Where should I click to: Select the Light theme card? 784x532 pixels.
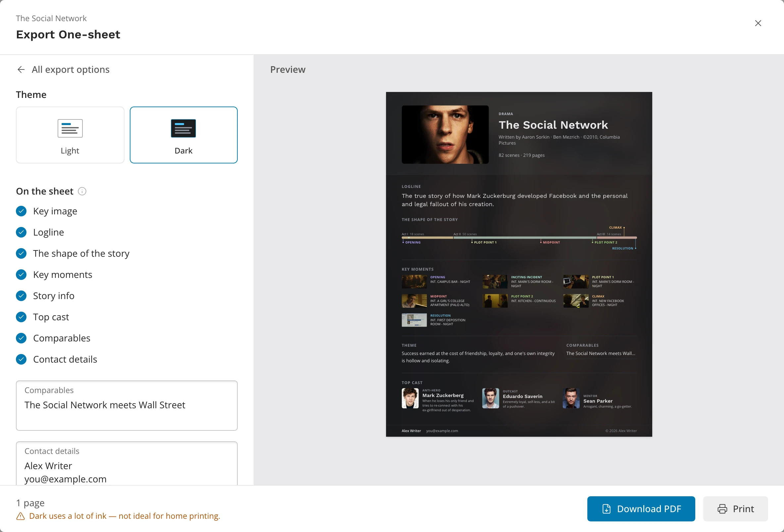point(70,135)
